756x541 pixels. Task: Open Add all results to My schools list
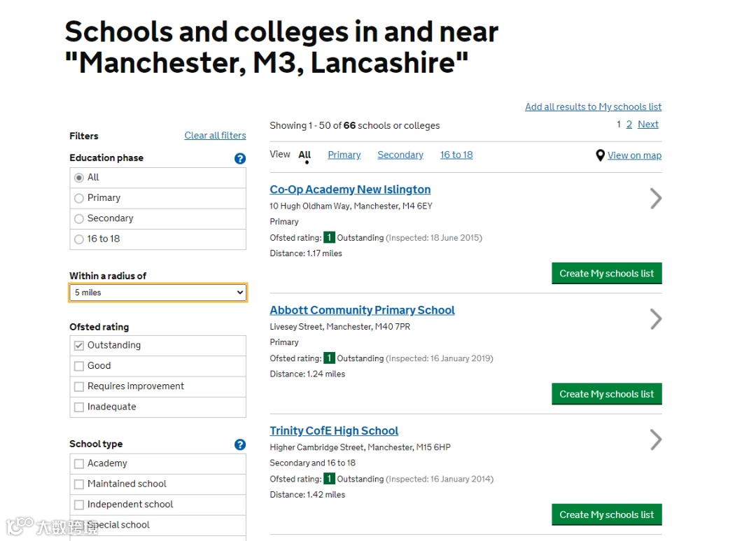pyautogui.click(x=593, y=107)
